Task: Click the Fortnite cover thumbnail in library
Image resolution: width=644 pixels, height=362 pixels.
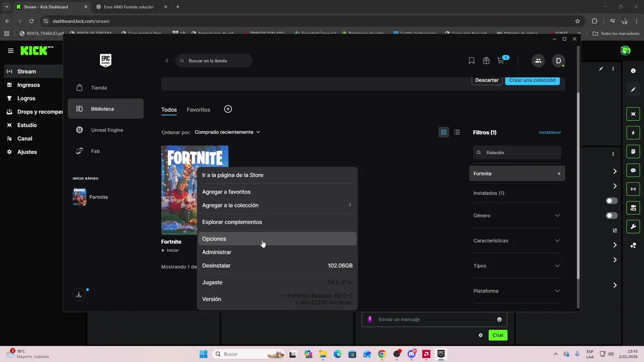Action: click(x=179, y=190)
